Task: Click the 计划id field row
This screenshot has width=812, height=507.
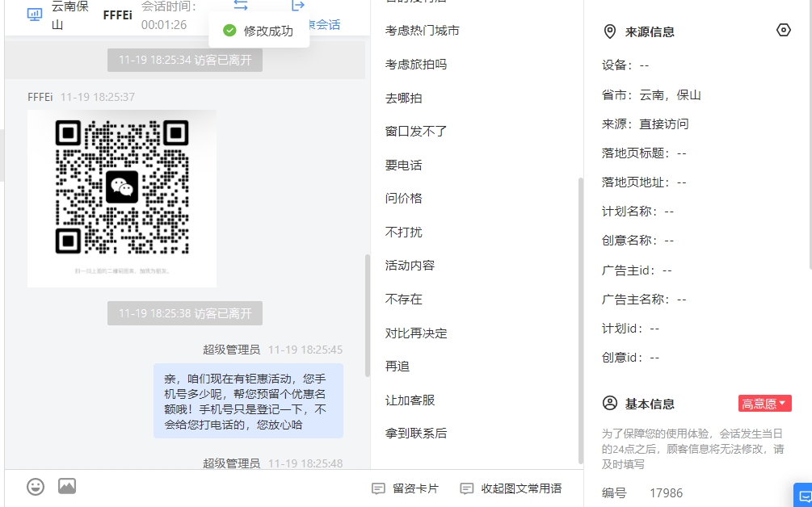Action: (x=631, y=329)
